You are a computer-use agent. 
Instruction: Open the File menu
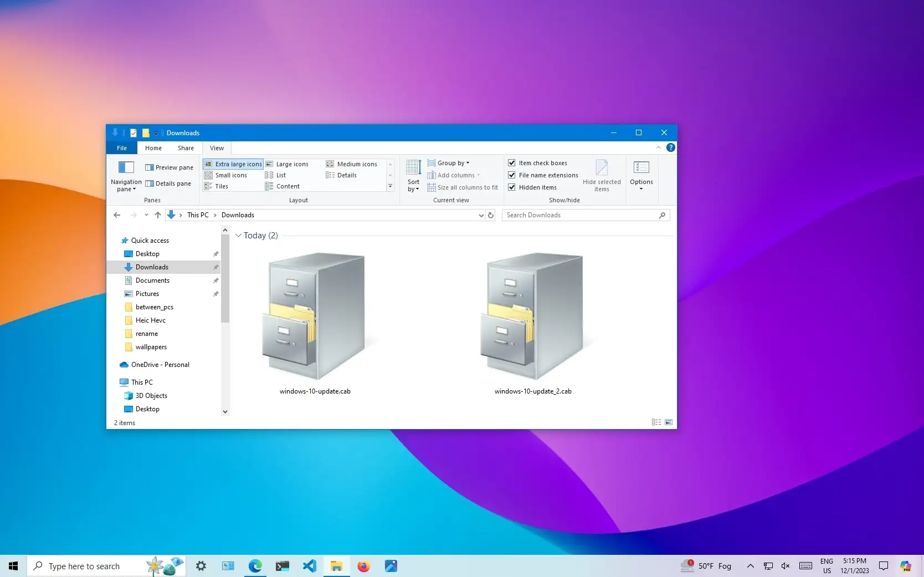click(121, 148)
